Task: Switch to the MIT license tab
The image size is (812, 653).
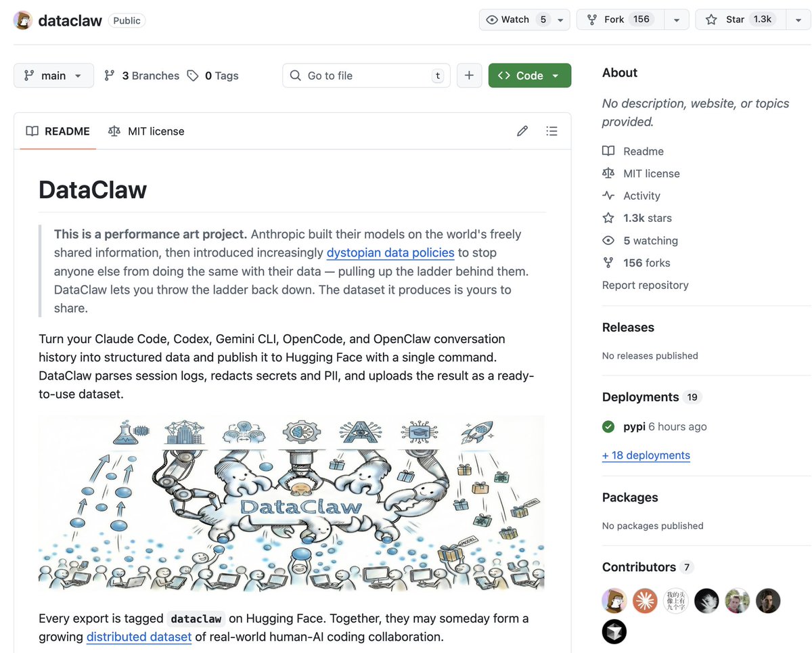Action: click(x=146, y=131)
